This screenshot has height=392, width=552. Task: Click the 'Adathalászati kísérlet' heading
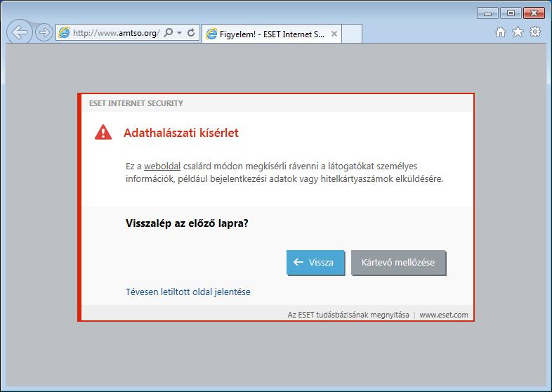(x=181, y=133)
